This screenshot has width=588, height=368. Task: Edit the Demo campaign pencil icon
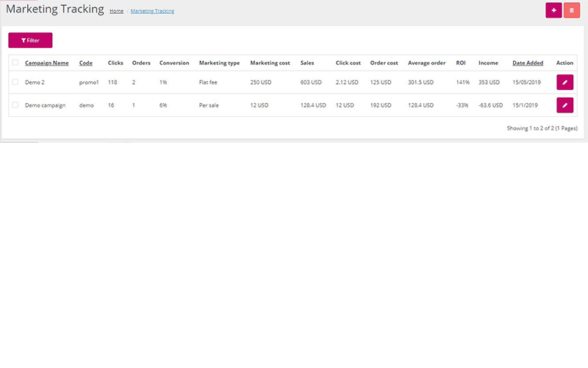[564, 105]
